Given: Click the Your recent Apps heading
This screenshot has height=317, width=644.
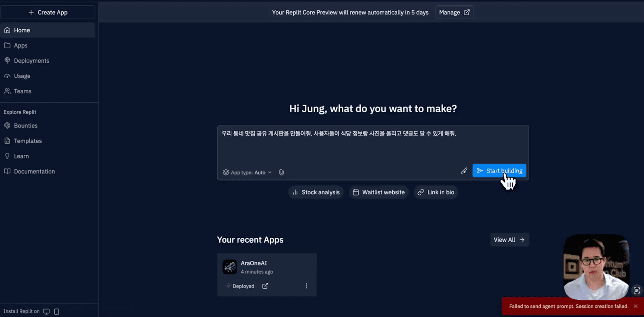Looking at the screenshot, I should tap(250, 240).
